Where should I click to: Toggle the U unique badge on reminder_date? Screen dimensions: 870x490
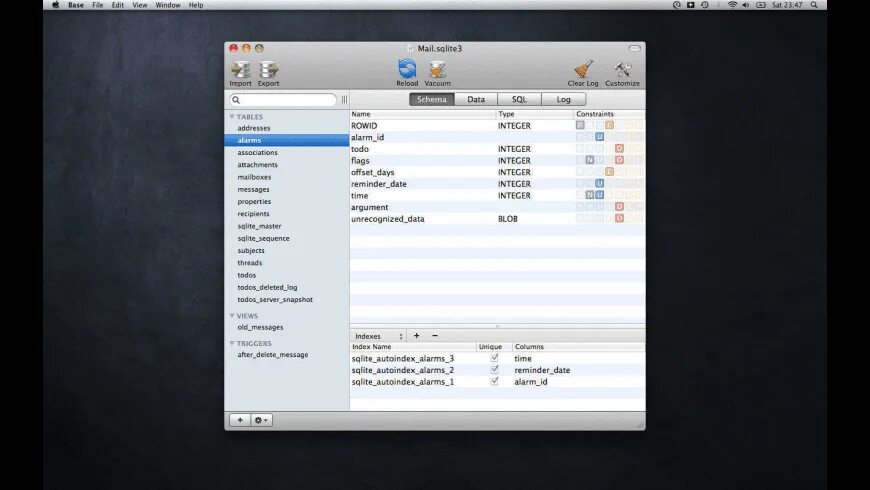[599, 184]
